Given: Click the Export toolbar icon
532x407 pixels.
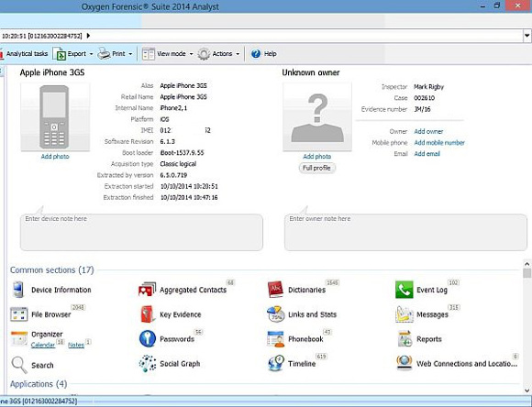Looking at the screenshot, I should [59, 54].
